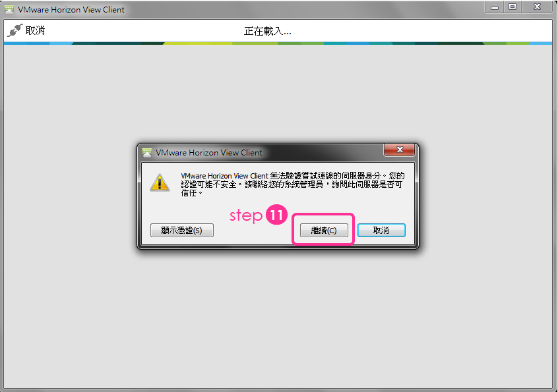Minimize the VMware Horizon View Client window
Image resolution: width=558 pixels, height=392 pixels.
tap(494, 7)
